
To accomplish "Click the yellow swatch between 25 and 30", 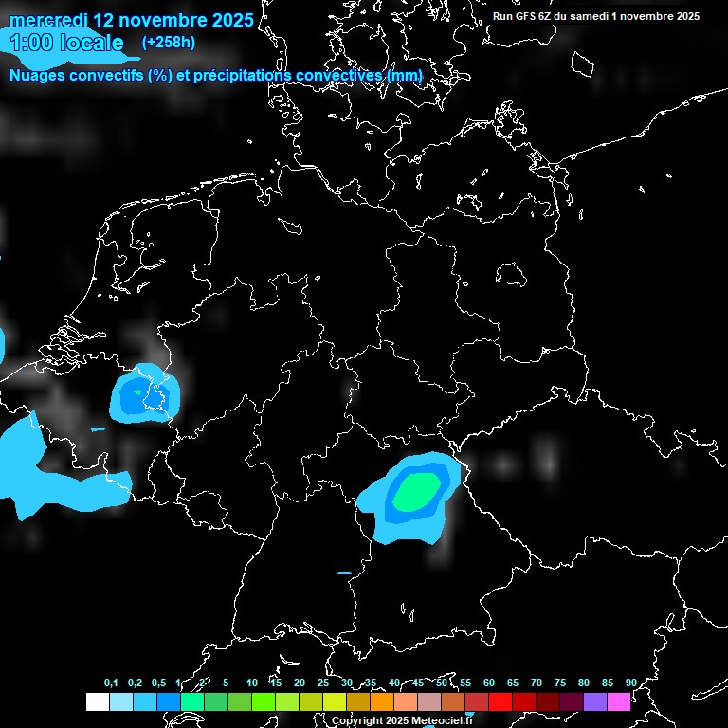I will (x=335, y=701).
